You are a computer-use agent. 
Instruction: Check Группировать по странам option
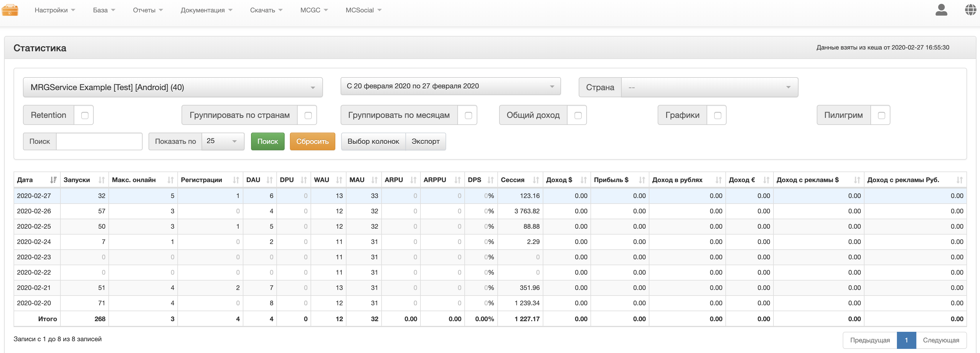tap(308, 115)
